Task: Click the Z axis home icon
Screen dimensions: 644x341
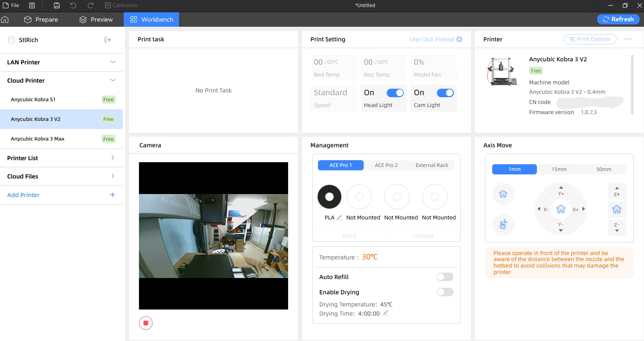Action: 617,209
